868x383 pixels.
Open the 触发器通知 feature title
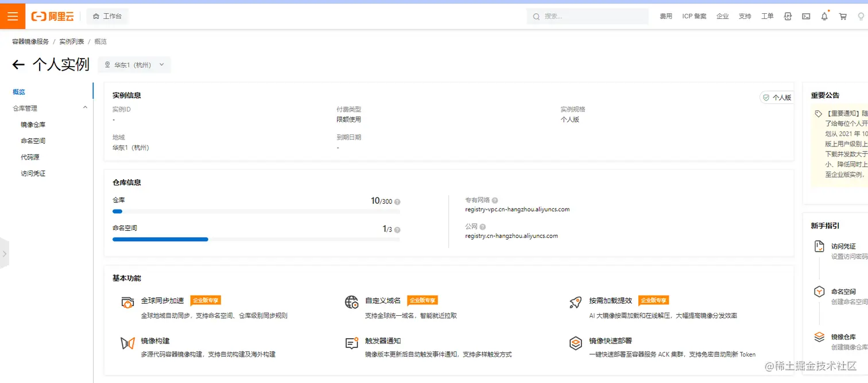pyautogui.click(x=383, y=341)
